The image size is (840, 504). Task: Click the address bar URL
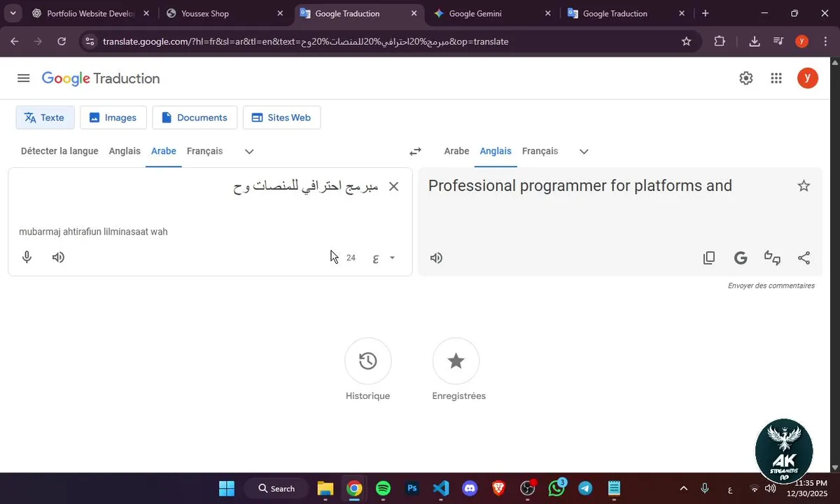[305, 41]
